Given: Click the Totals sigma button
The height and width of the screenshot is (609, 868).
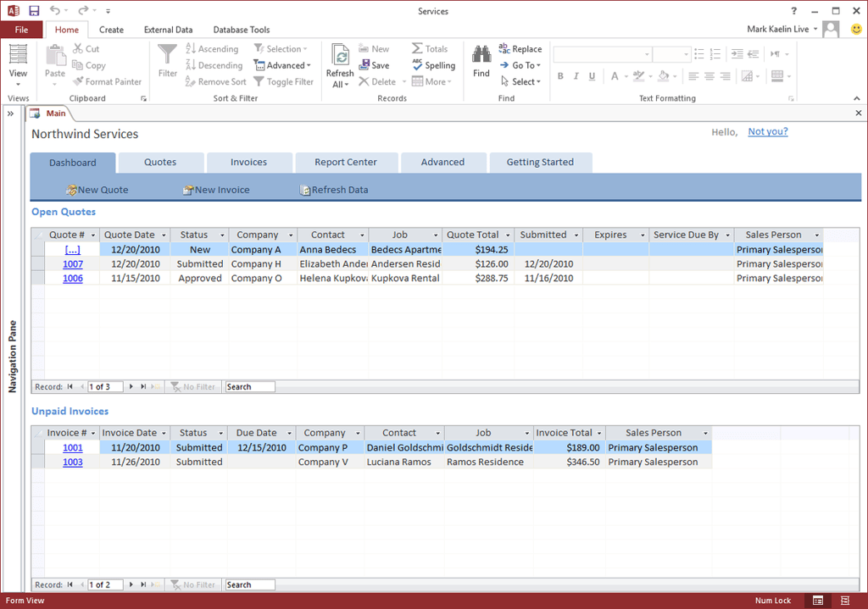Looking at the screenshot, I should (x=430, y=48).
